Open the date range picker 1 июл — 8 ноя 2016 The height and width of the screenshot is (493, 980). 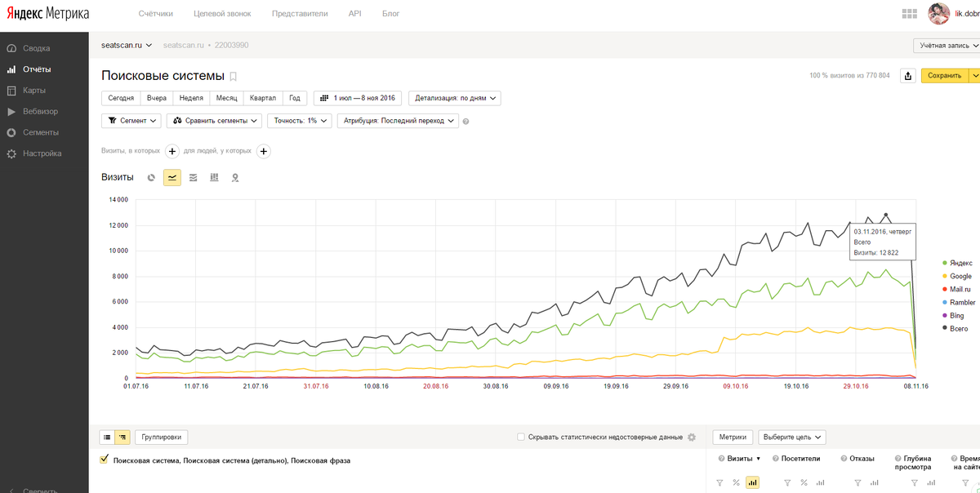click(x=358, y=98)
